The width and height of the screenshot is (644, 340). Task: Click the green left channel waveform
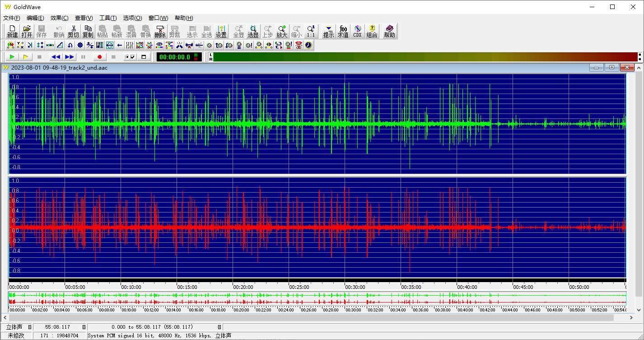point(317,123)
